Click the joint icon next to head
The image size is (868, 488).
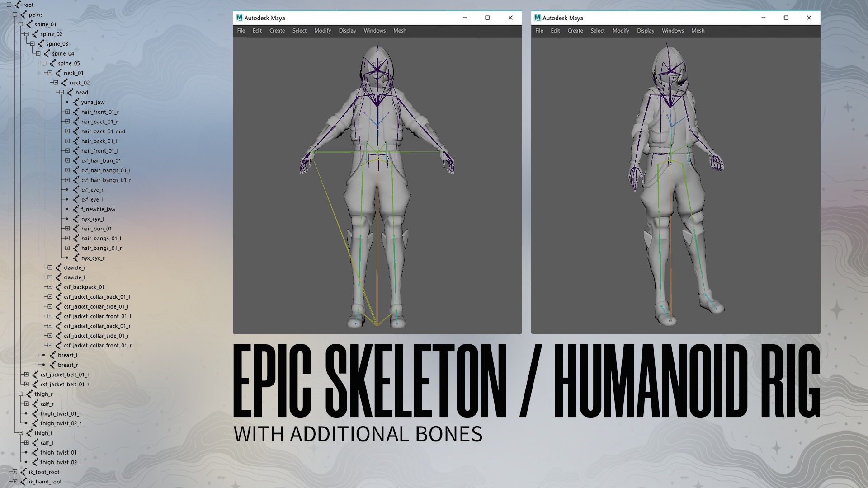pos(70,93)
